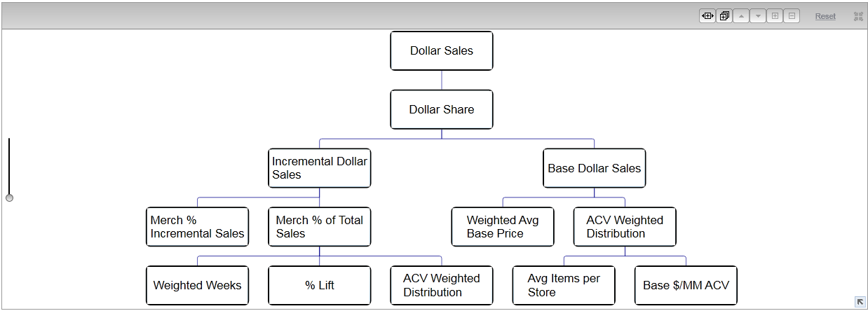
Task: Click the Reset link
Action: pyautogui.click(x=825, y=16)
